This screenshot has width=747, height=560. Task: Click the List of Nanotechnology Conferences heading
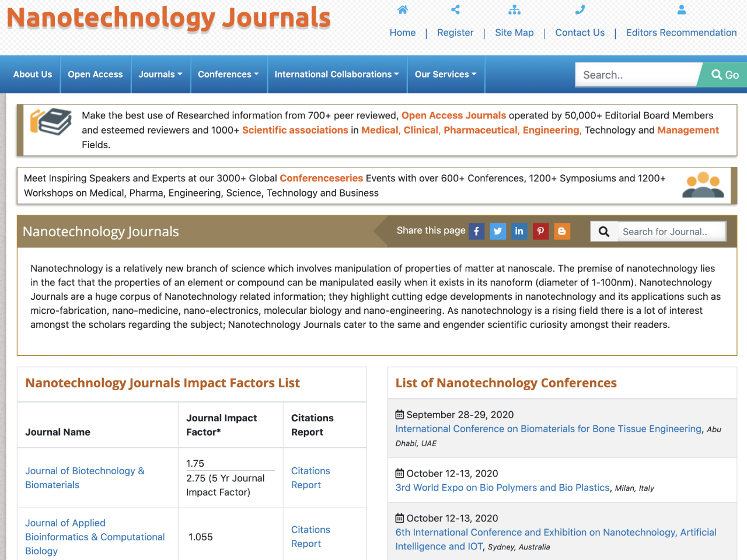coord(506,383)
